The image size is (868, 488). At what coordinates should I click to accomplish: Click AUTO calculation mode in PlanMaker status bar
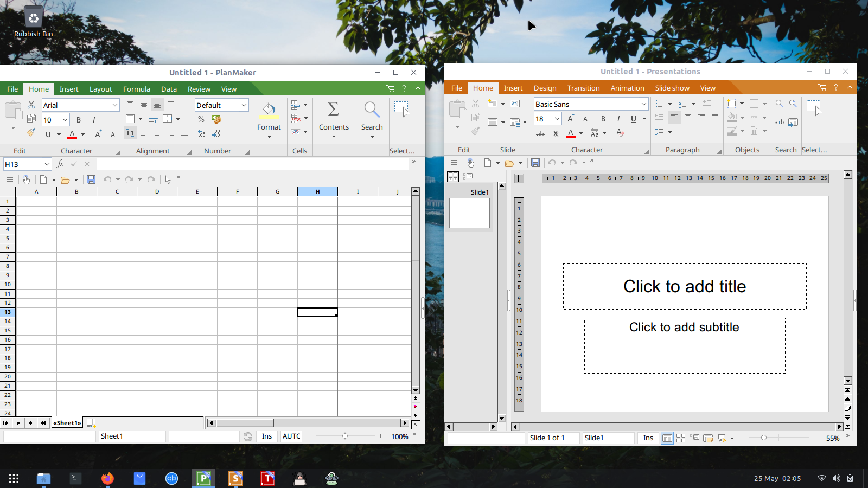point(291,436)
